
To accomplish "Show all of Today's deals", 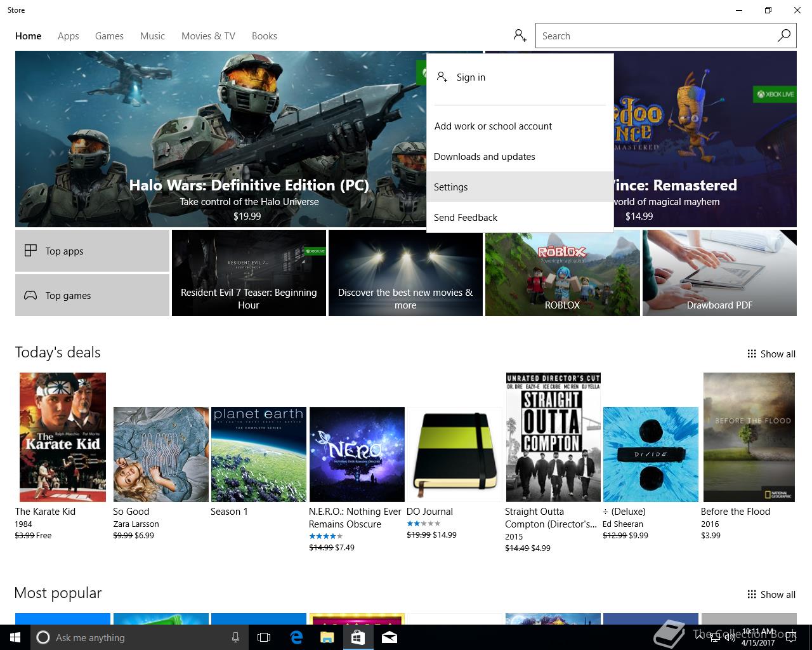I will click(x=771, y=354).
